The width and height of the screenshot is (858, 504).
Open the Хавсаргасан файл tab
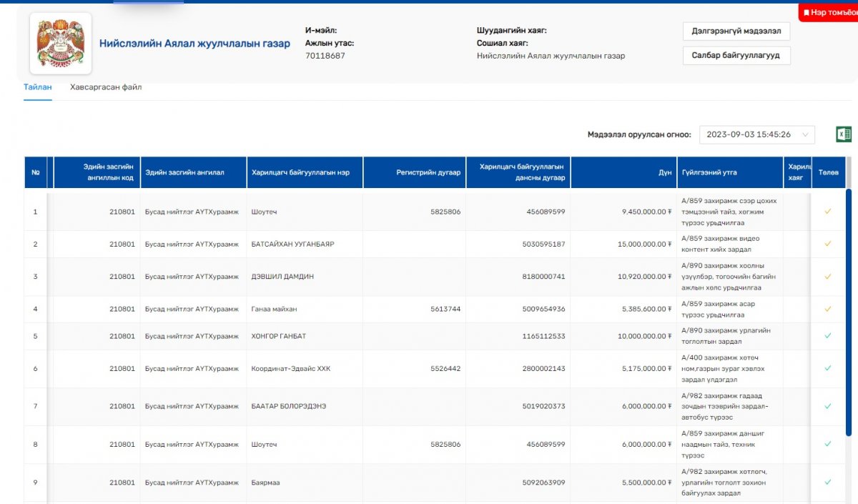[106, 87]
